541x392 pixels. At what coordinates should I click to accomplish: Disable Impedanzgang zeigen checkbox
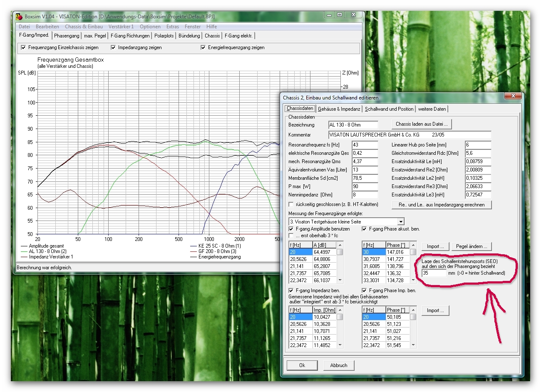tap(113, 47)
